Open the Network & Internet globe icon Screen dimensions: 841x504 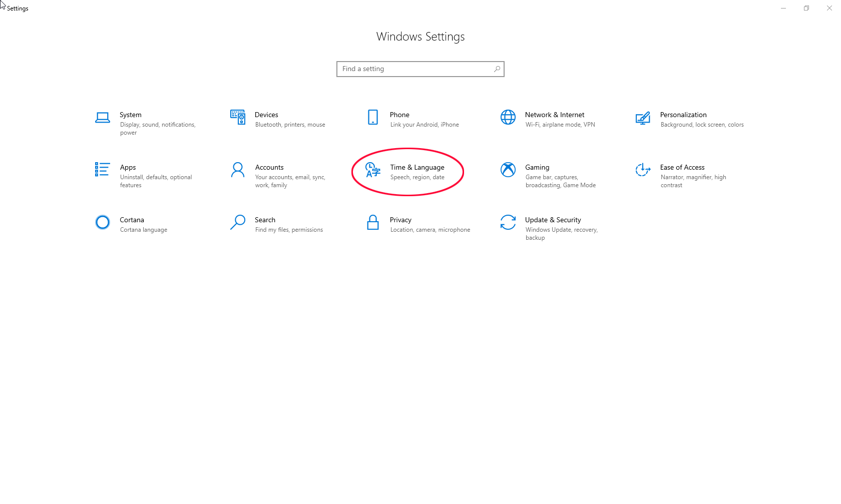(x=508, y=117)
